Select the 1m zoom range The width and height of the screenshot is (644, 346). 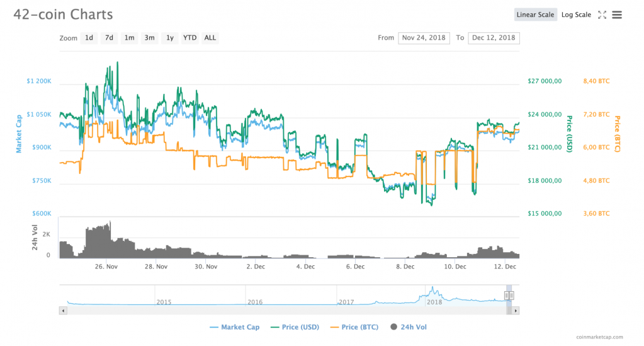click(x=129, y=38)
